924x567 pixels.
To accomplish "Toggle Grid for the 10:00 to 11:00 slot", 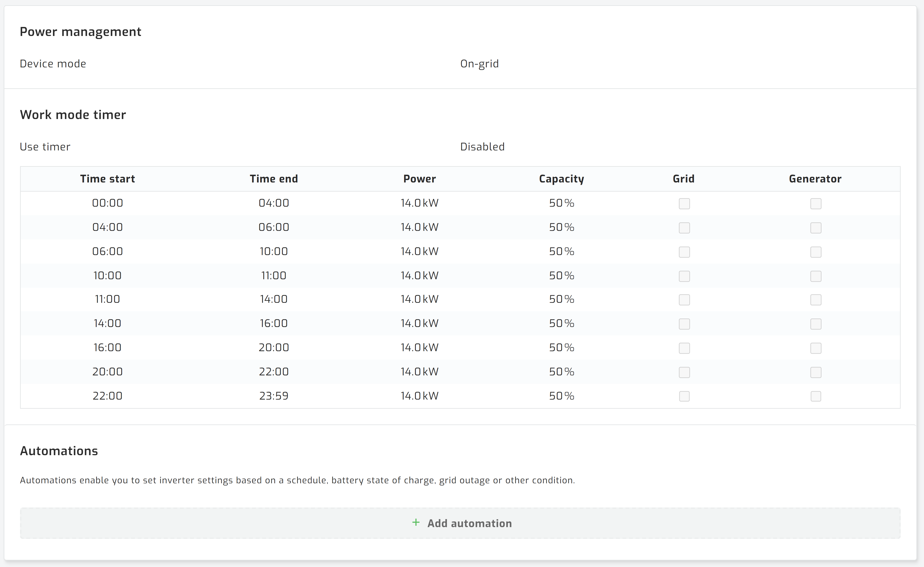I will (684, 276).
